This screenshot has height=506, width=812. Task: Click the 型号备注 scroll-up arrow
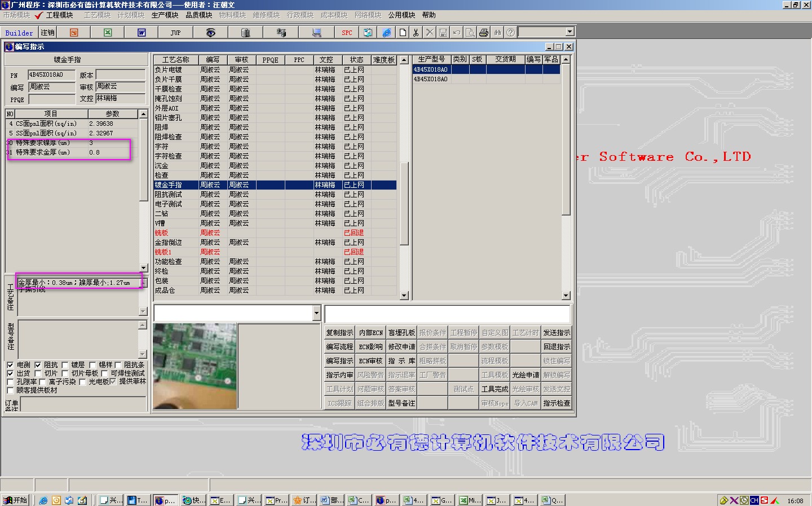point(143,325)
